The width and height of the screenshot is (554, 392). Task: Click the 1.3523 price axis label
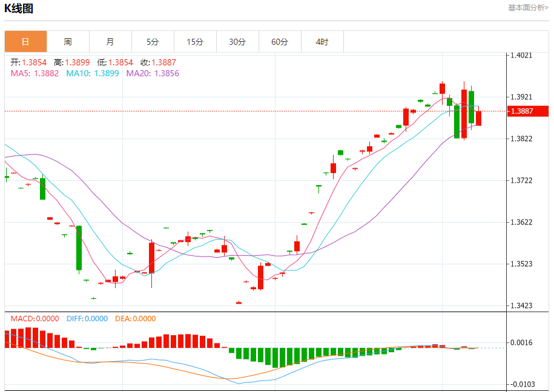click(521, 264)
